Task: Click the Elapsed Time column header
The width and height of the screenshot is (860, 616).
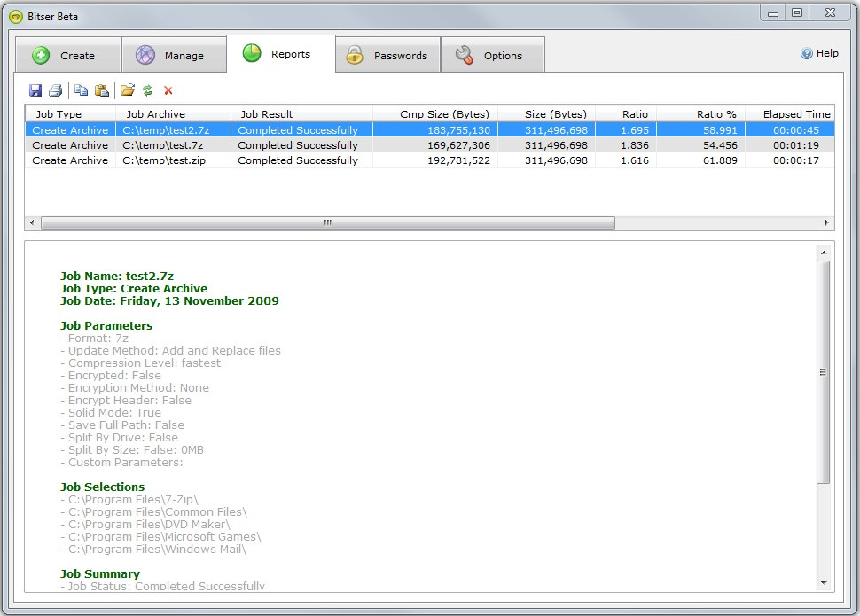Action: pyautogui.click(x=790, y=114)
